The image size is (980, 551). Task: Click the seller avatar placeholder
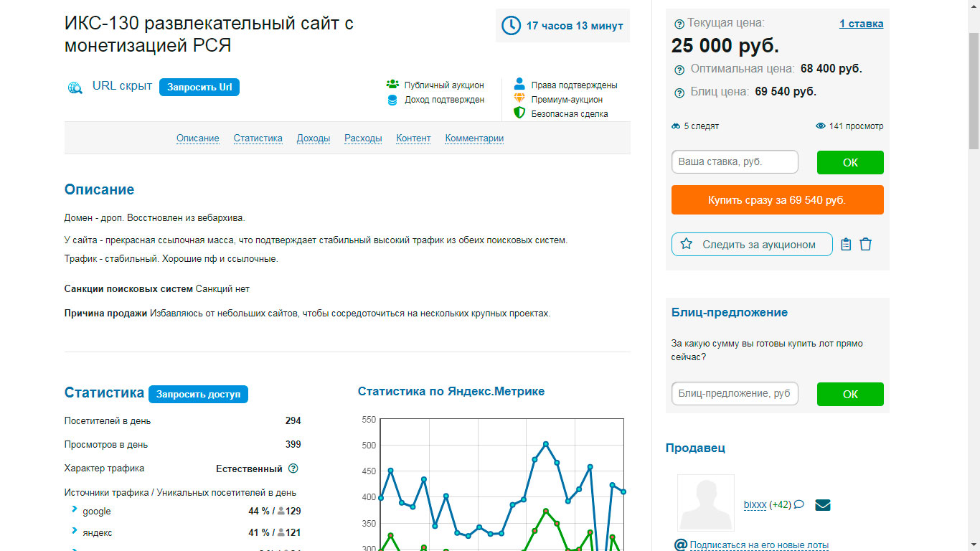click(x=706, y=503)
